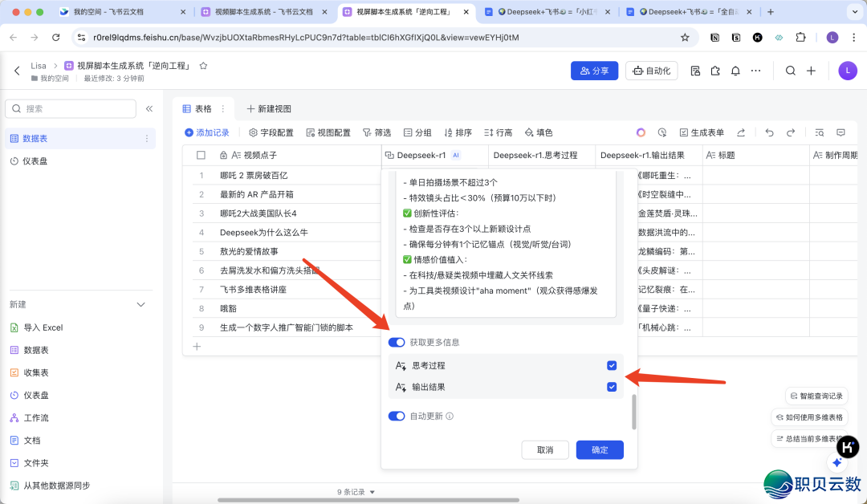Click the redo arrow in toolbar
Screen dimensions: 867x504
point(791,132)
